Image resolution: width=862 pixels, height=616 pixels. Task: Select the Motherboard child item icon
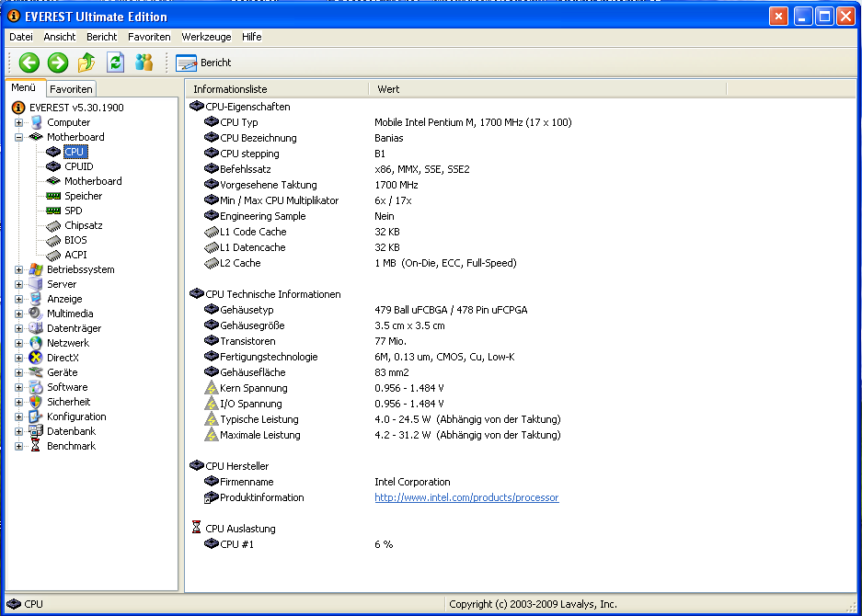[x=53, y=181]
